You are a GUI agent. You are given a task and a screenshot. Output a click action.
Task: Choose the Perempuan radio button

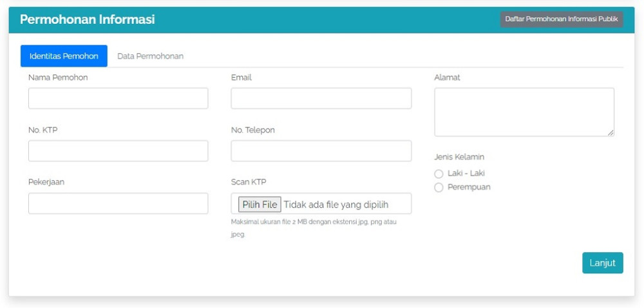coord(439,188)
